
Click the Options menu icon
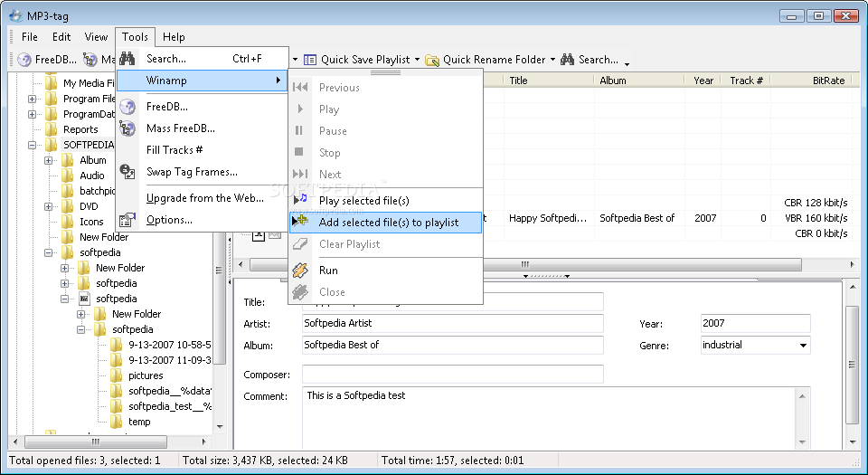point(127,220)
